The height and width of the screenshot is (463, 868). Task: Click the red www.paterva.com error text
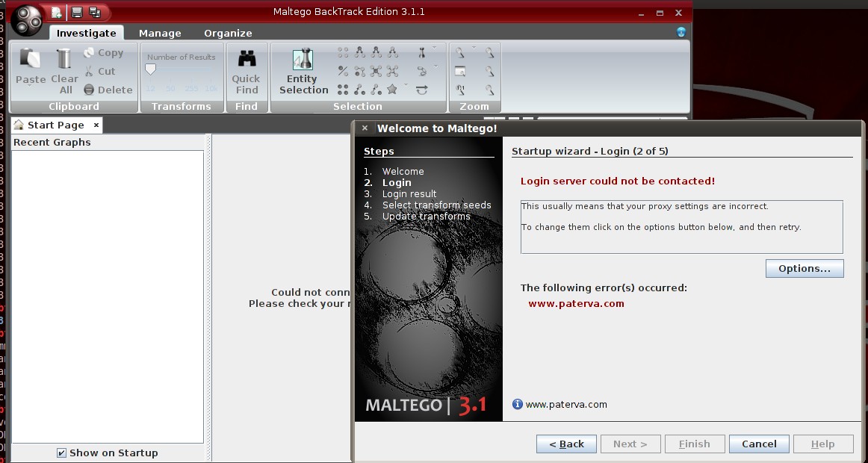[x=576, y=303]
